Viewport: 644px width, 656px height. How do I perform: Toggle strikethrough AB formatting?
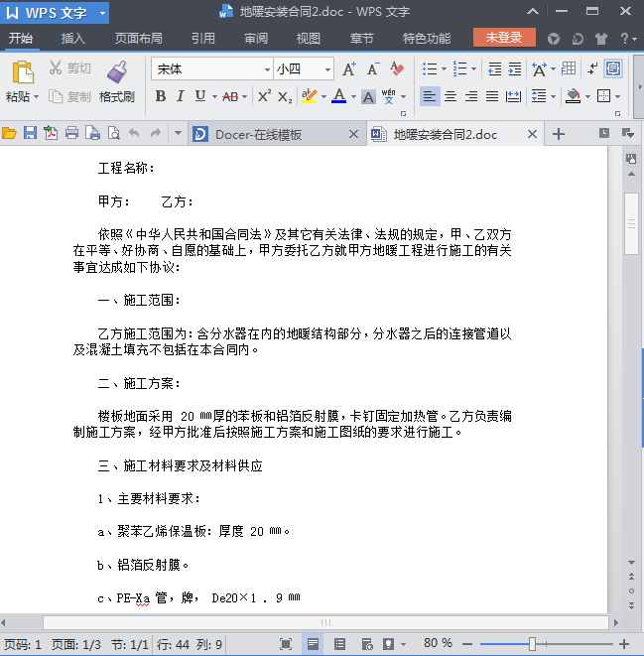230,96
